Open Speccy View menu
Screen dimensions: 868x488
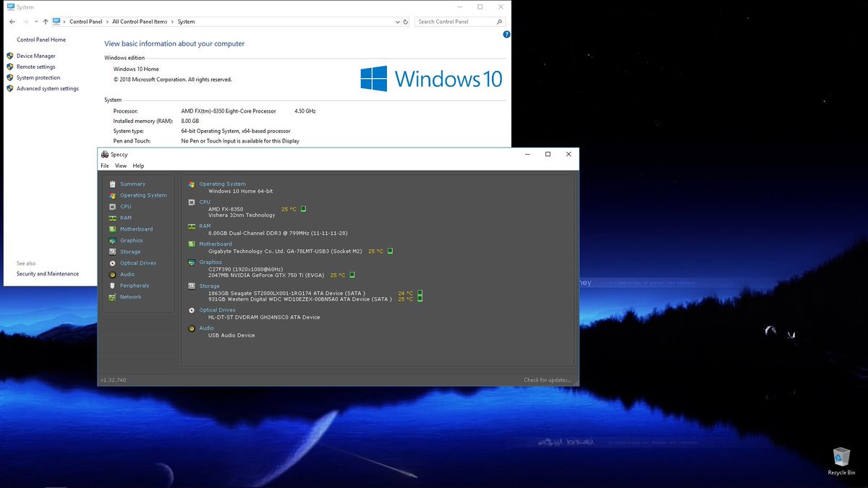click(x=121, y=166)
